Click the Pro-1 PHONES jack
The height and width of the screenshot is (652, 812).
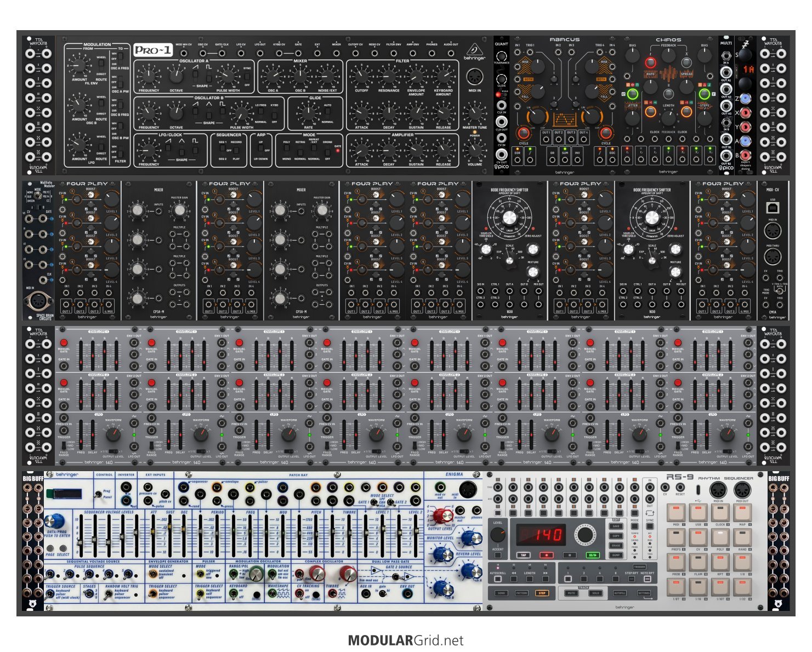pos(432,54)
